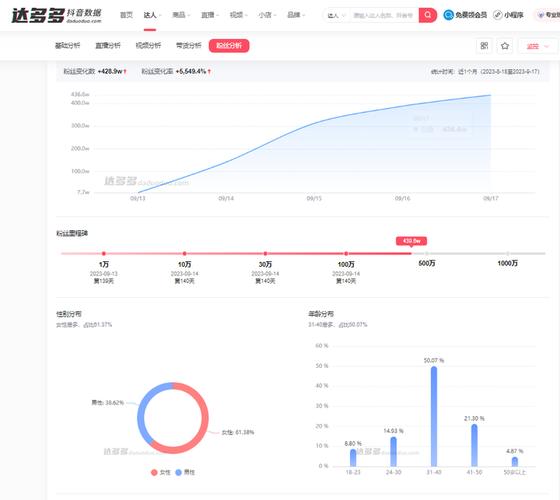This screenshot has width=560, height=500.
Task: Click the 粉丝里程碑 heading
Action: [x=72, y=233]
